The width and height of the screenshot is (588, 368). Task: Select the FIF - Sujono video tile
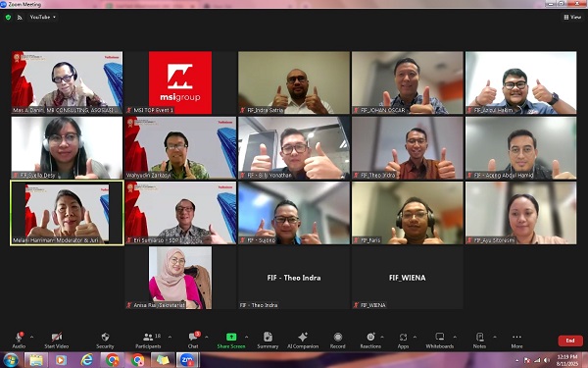pos(294,213)
